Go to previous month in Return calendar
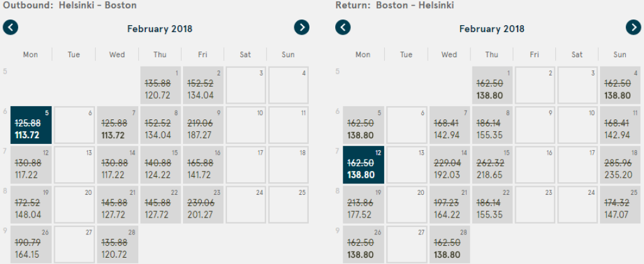 343,27
